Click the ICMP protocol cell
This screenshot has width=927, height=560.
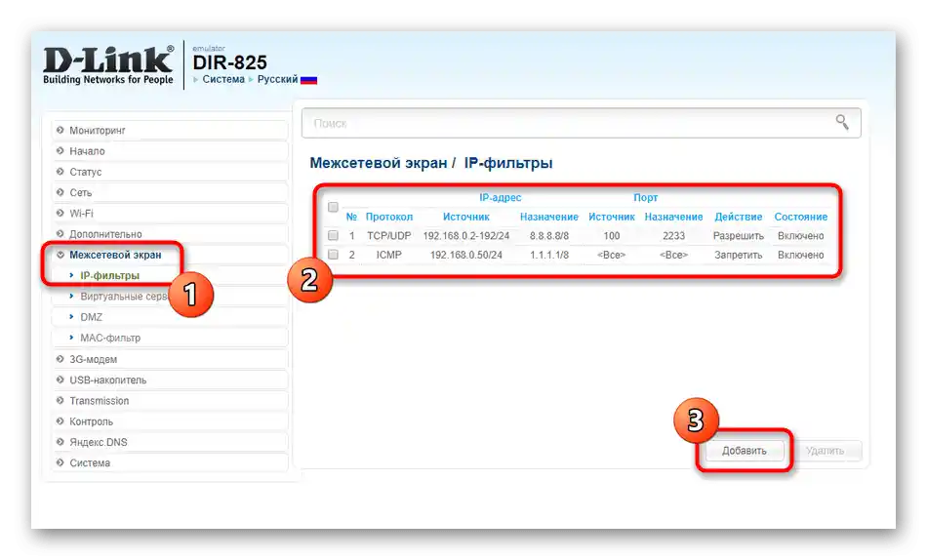click(x=389, y=255)
